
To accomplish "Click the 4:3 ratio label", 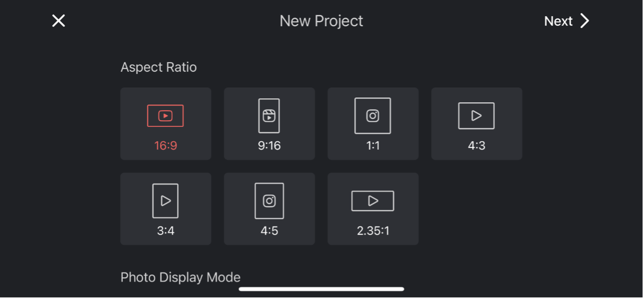I will [x=476, y=146].
